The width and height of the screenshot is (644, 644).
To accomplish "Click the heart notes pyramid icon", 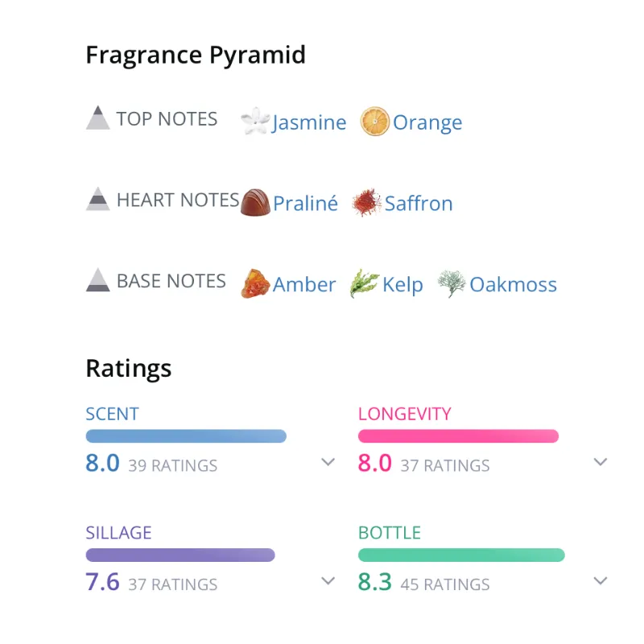I will coord(97,199).
